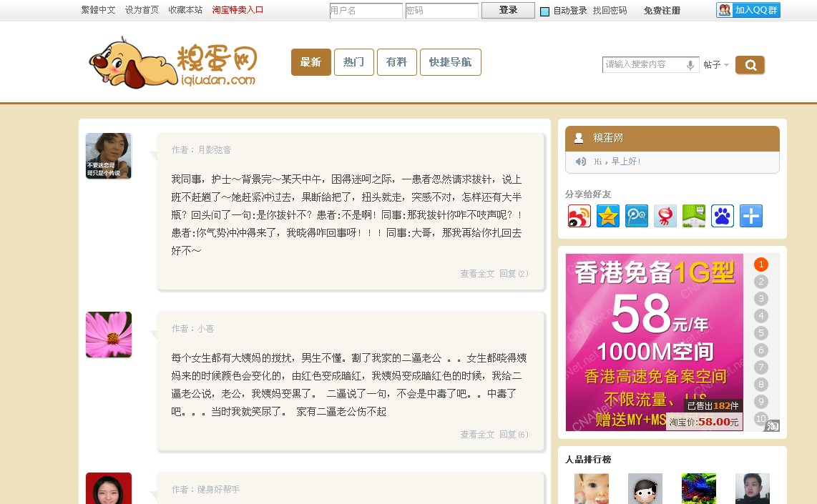The width and height of the screenshot is (817, 504).
Task: Click the microphone voice search icon
Action: [x=690, y=64]
